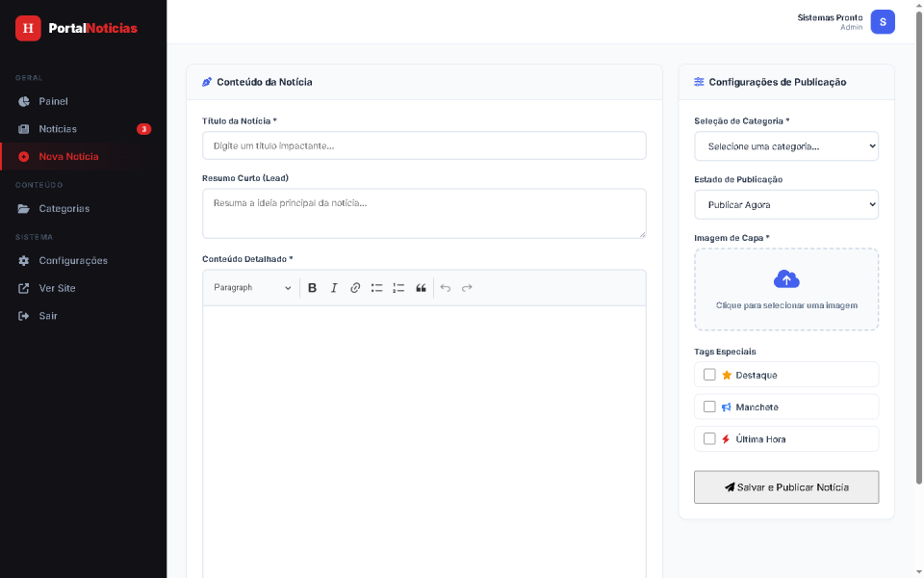Open Categorias in the sidebar

[83, 209]
